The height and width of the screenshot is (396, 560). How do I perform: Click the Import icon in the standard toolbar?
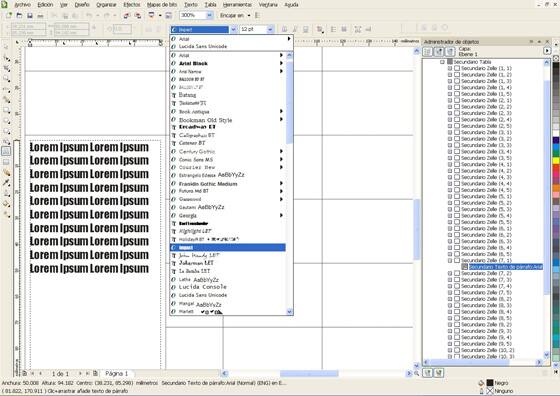click(x=126, y=15)
